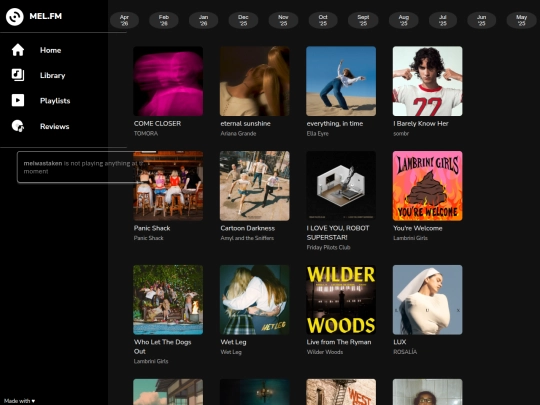This screenshot has height=405, width=540.
Task: Select the Aug '25 month pill
Action: 404,20
